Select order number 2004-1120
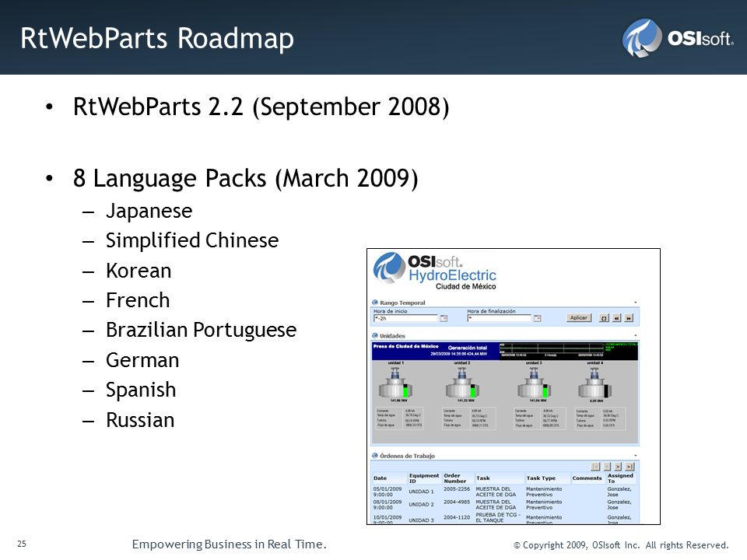The image size is (747, 560). [x=457, y=517]
